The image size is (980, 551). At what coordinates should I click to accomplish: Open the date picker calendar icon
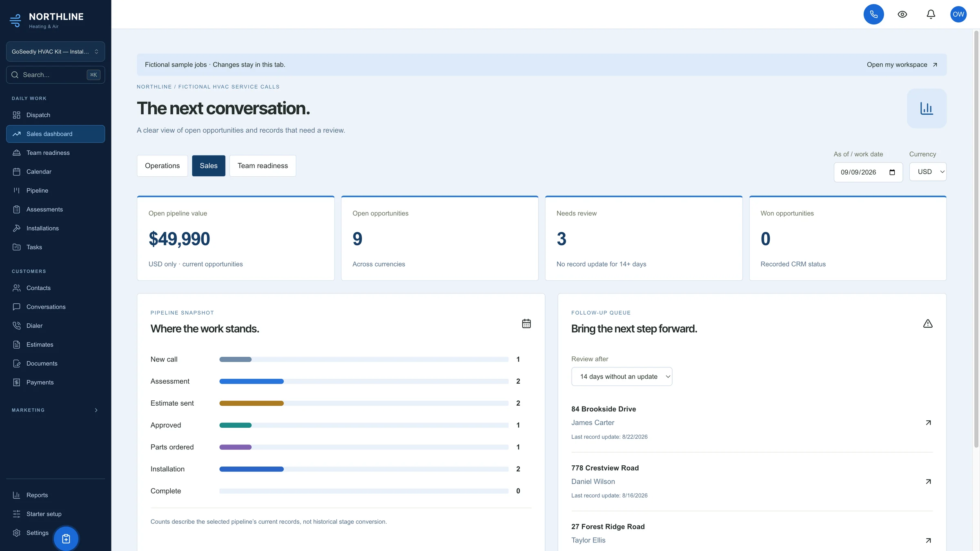892,172
